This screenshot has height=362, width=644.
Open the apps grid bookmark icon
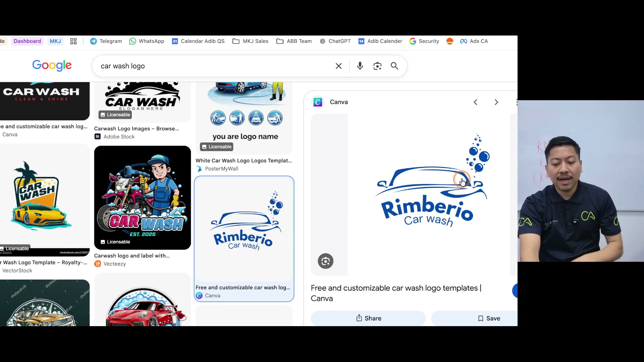pos(73,41)
